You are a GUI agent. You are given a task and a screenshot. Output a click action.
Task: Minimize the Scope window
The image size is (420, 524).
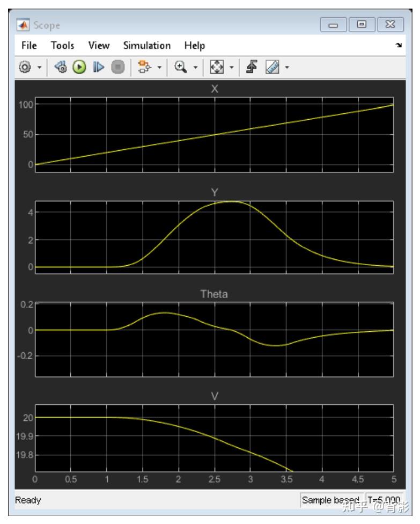point(333,25)
